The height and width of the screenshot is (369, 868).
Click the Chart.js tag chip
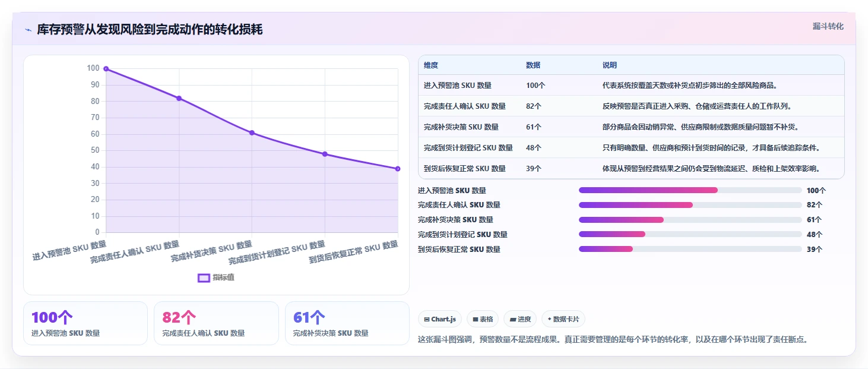coord(440,319)
